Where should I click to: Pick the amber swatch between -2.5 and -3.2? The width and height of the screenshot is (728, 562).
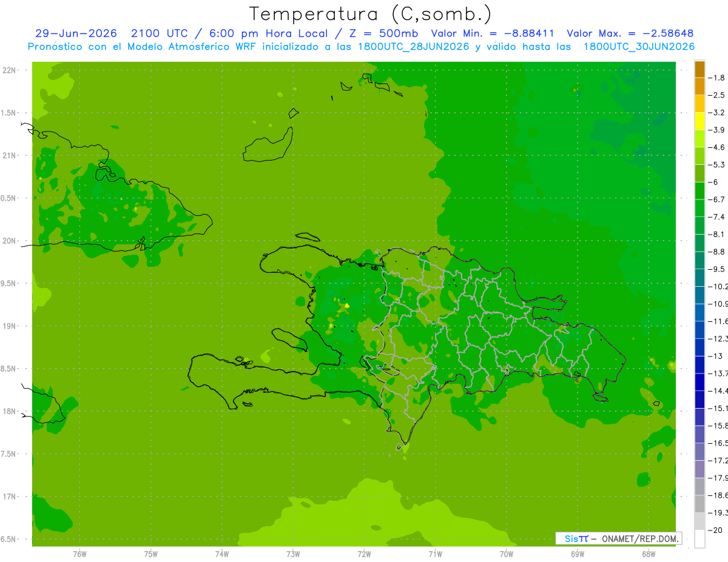pyautogui.click(x=699, y=104)
